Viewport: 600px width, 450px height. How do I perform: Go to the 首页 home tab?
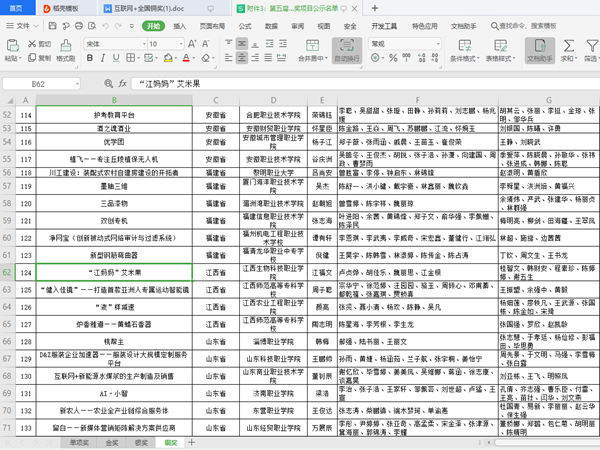(x=16, y=8)
